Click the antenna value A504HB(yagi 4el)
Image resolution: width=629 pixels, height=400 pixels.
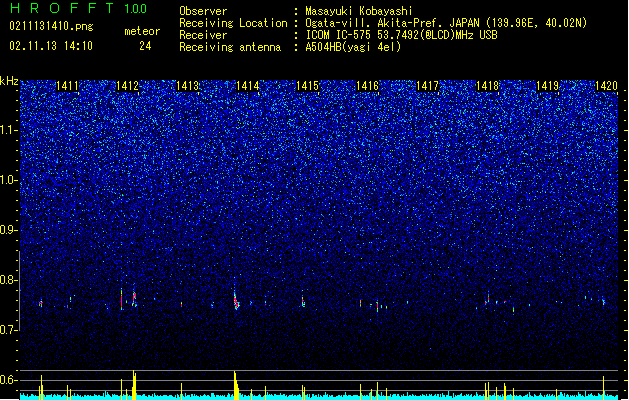tap(353, 47)
